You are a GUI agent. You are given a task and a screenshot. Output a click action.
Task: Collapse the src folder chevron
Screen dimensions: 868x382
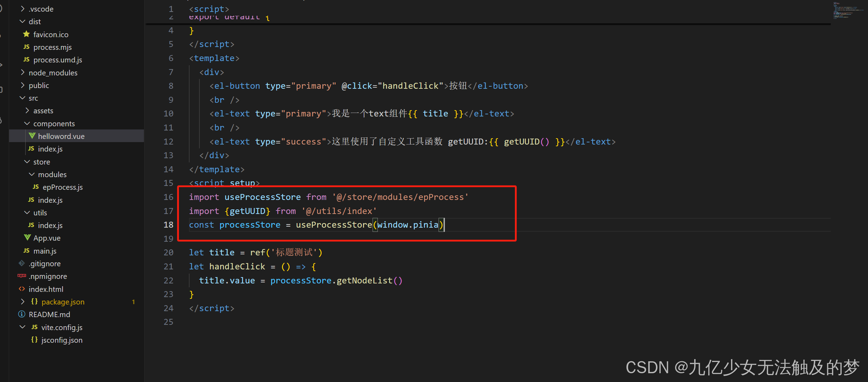tap(22, 98)
